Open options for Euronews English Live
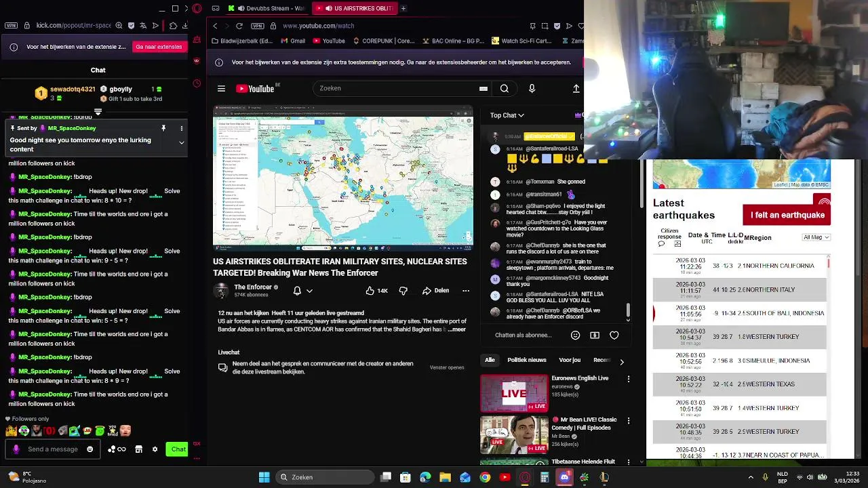 click(629, 380)
